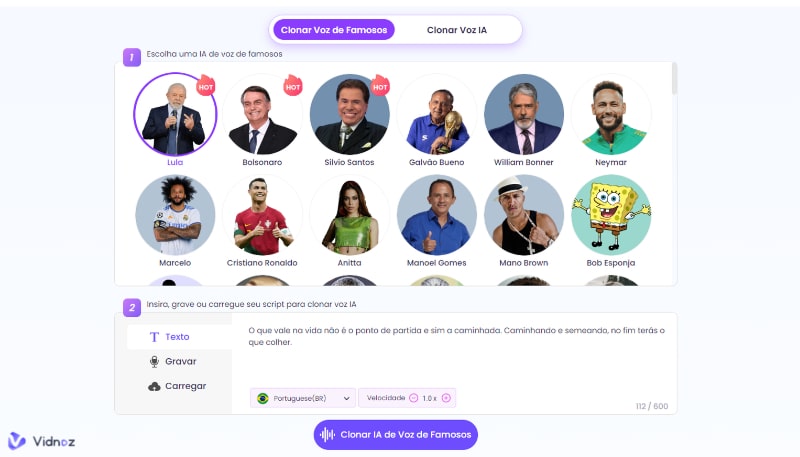The width and height of the screenshot is (800, 457).
Task: Choose the Bolsonaro voice avatar
Action: (262, 114)
